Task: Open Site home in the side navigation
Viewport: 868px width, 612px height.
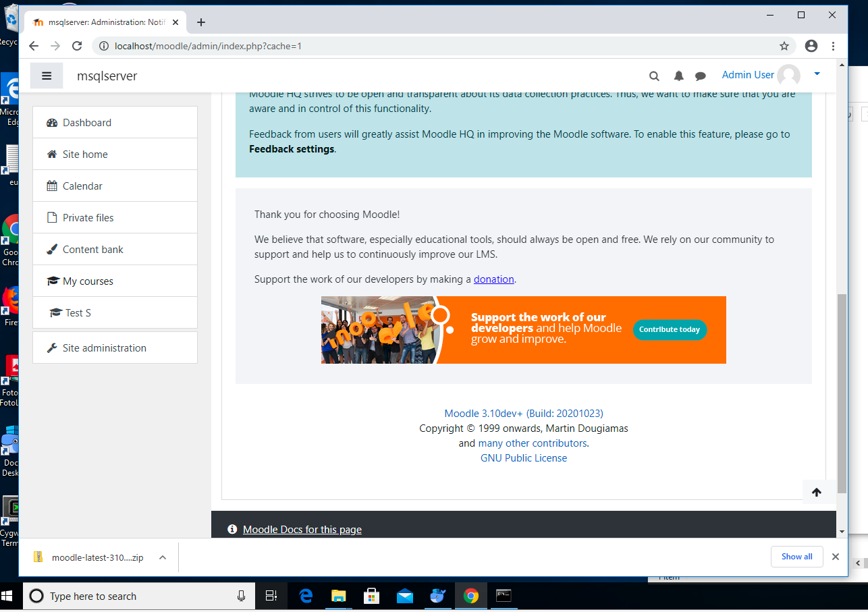Action: coord(115,154)
